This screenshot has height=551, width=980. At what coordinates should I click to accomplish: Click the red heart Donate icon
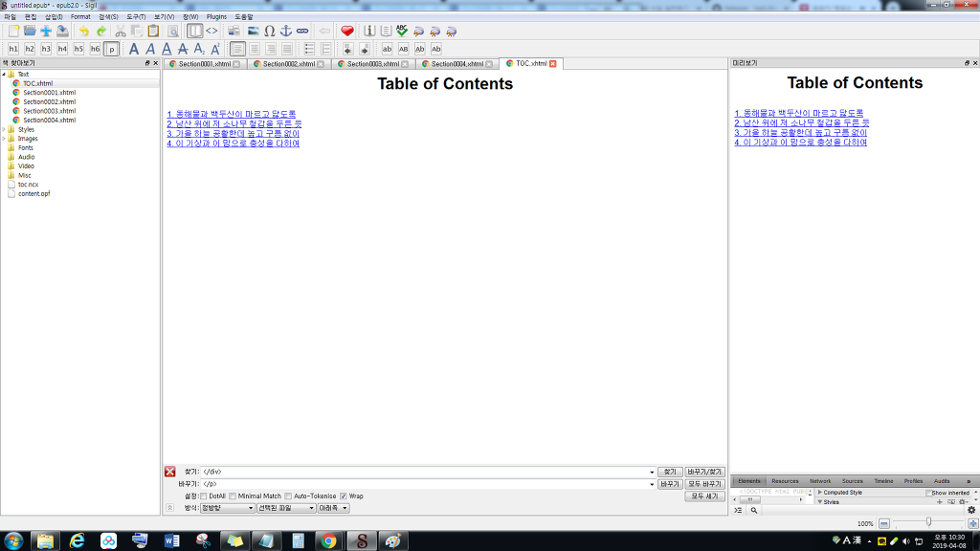[347, 31]
